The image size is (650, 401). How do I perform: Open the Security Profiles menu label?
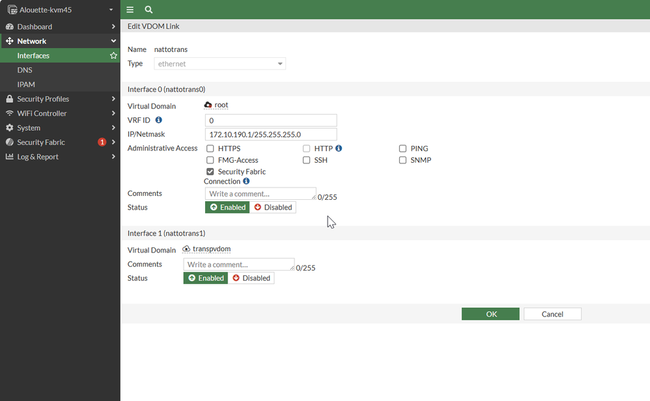tap(43, 99)
